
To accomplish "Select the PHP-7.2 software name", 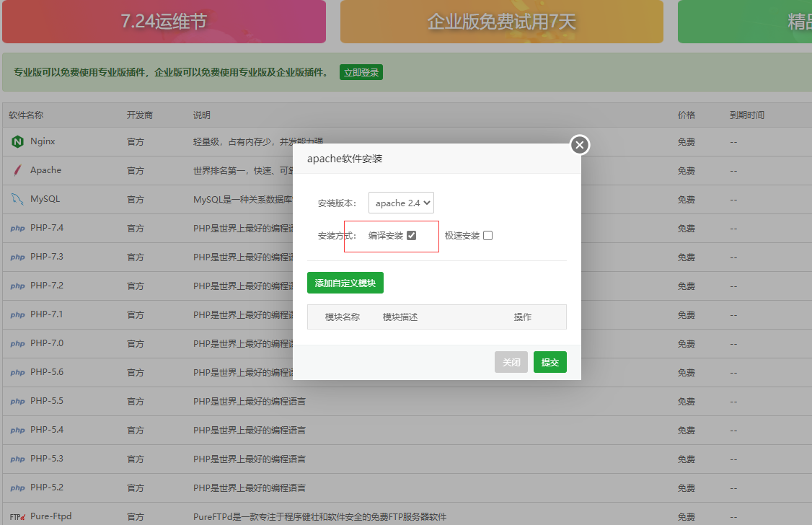I will pos(47,286).
